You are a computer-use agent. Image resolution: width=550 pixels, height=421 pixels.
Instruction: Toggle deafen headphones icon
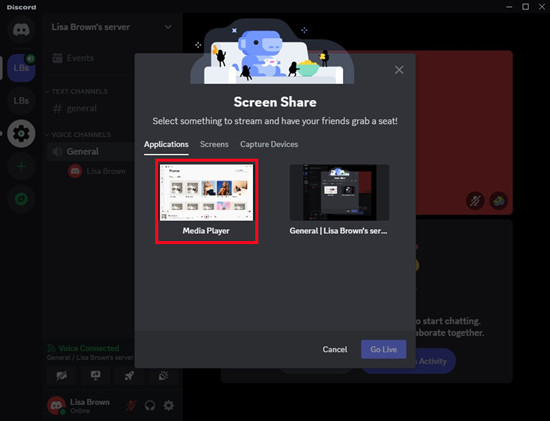click(x=150, y=406)
